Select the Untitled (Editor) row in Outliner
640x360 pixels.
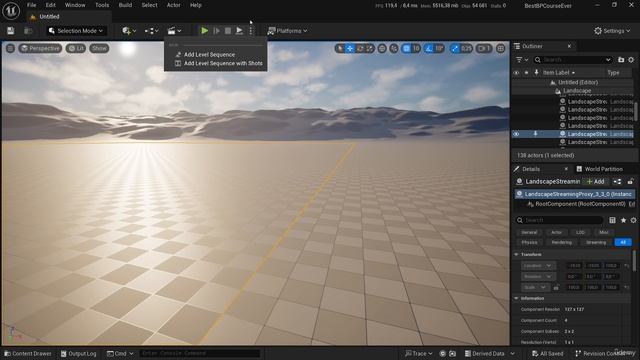578,82
